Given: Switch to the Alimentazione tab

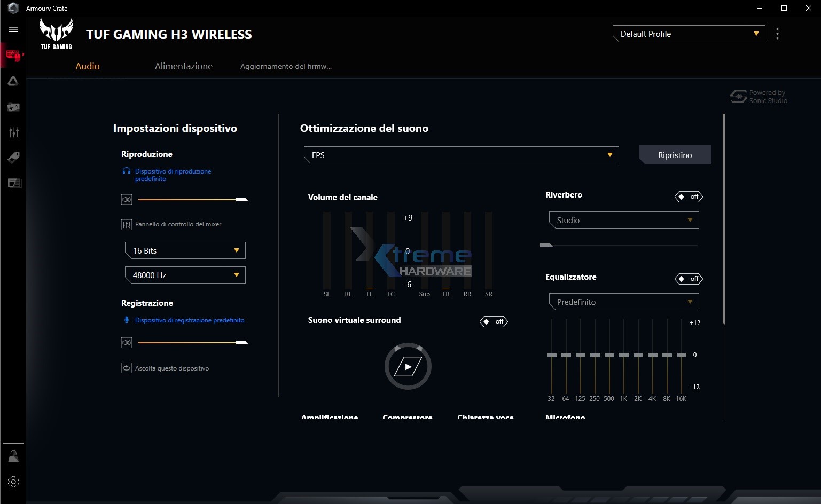Looking at the screenshot, I should point(183,66).
